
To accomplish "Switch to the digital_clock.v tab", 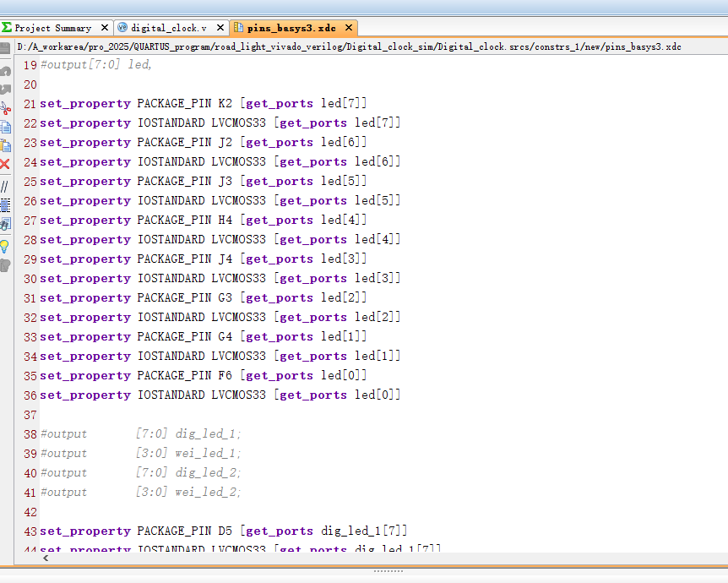I will (169, 28).
